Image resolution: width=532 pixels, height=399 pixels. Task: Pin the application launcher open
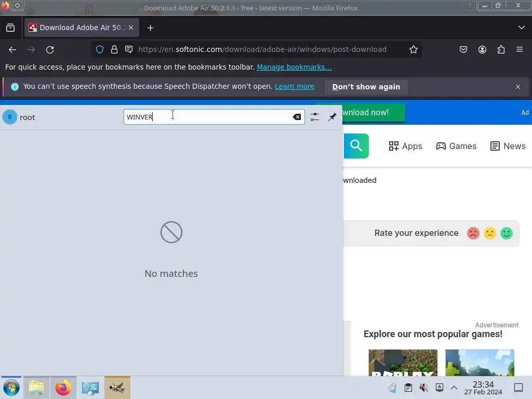332,117
